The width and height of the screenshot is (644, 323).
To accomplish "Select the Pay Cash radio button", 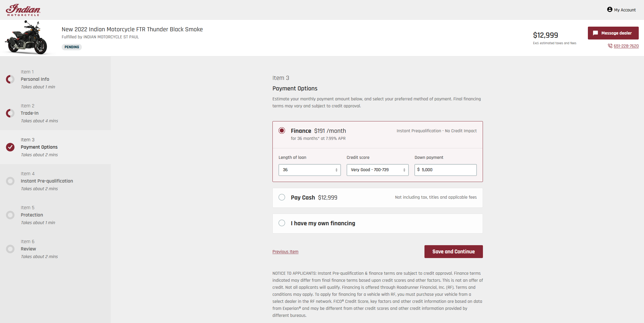I will [282, 197].
